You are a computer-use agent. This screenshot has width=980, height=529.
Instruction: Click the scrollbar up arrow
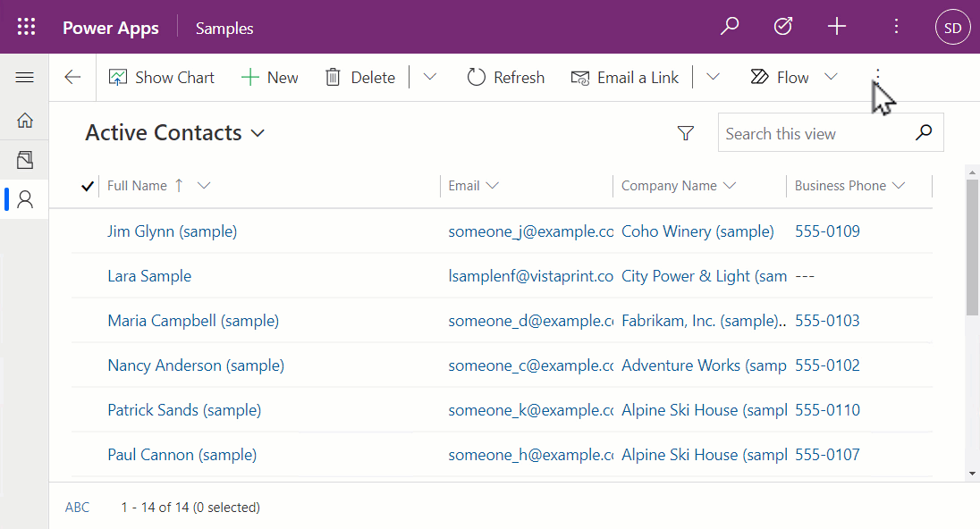point(972,172)
